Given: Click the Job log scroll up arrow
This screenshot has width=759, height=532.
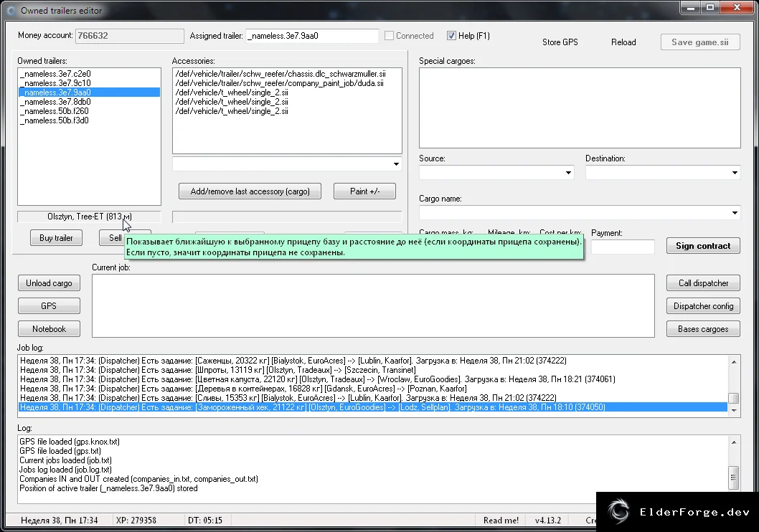Looking at the screenshot, I should pyautogui.click(x=734, y=362).
